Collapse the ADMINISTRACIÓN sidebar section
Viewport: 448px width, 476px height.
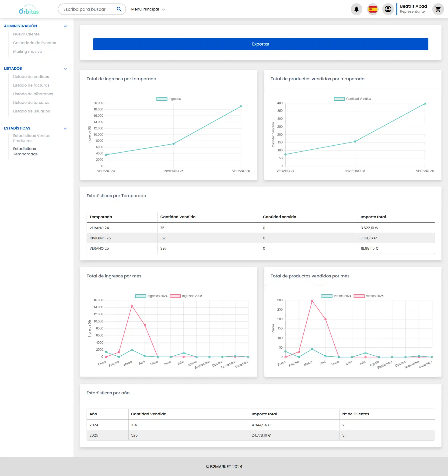(65, 26)
